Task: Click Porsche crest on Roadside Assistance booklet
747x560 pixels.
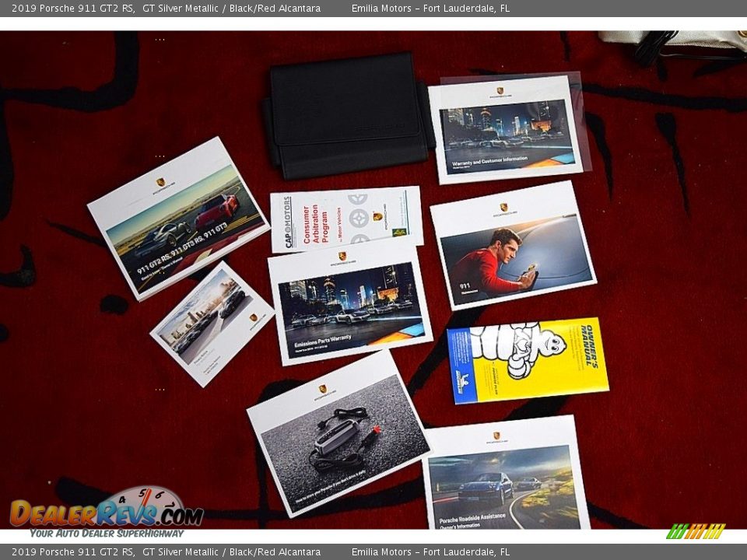Action: (496, 436)
